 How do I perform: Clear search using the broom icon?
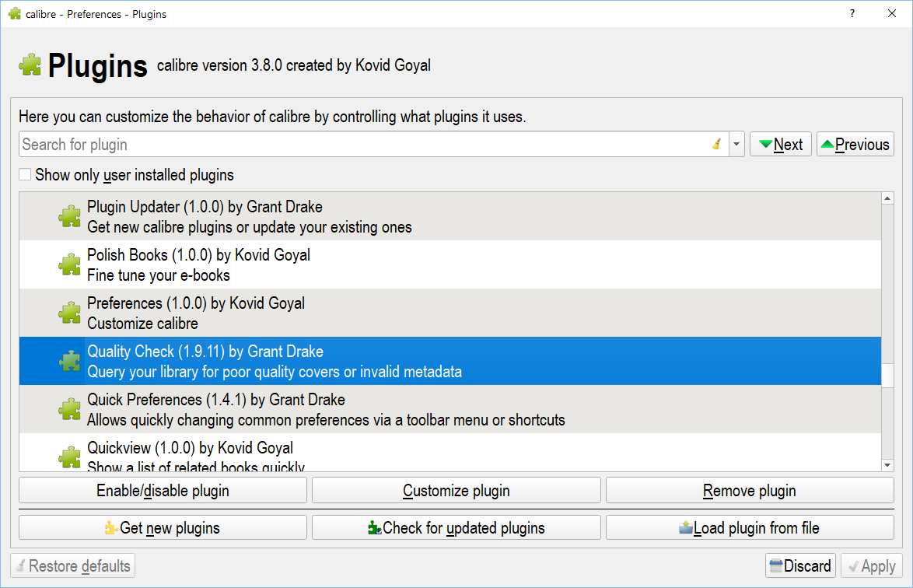pos(716,145)
